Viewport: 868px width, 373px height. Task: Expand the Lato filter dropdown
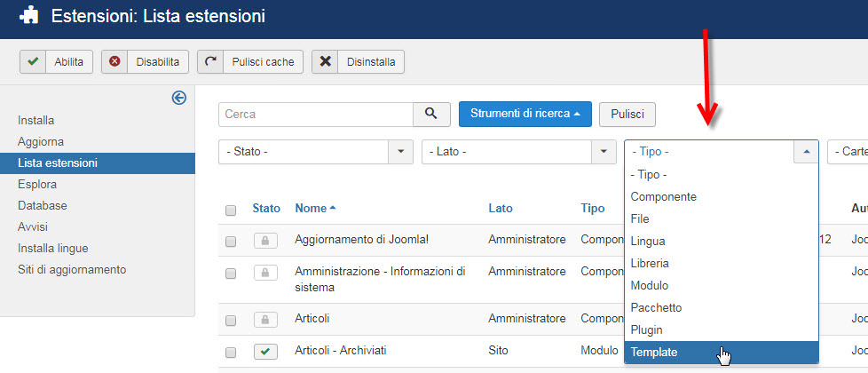tap(518, 152)
